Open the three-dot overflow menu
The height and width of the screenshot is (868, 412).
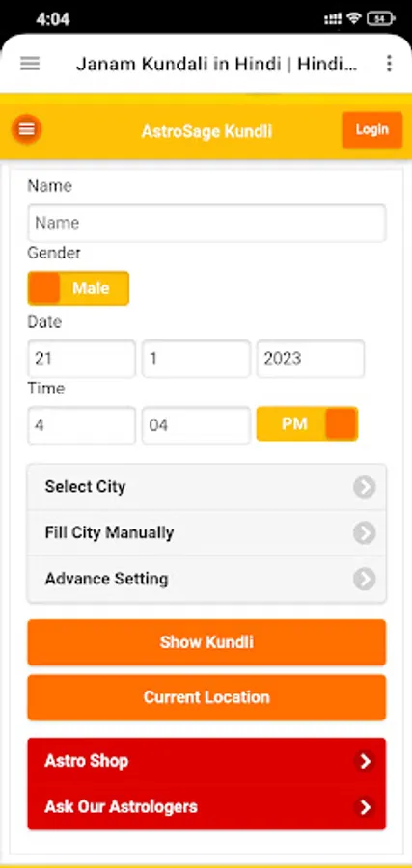click(389, 64)
